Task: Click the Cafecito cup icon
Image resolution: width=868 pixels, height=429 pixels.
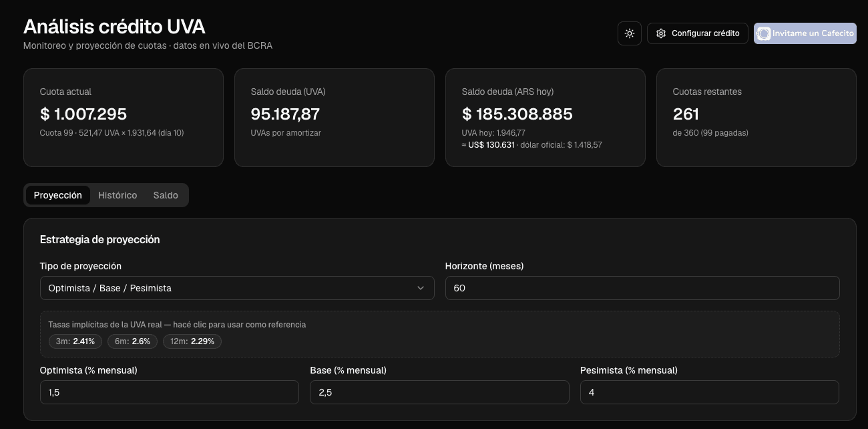Action: [764, 33]
